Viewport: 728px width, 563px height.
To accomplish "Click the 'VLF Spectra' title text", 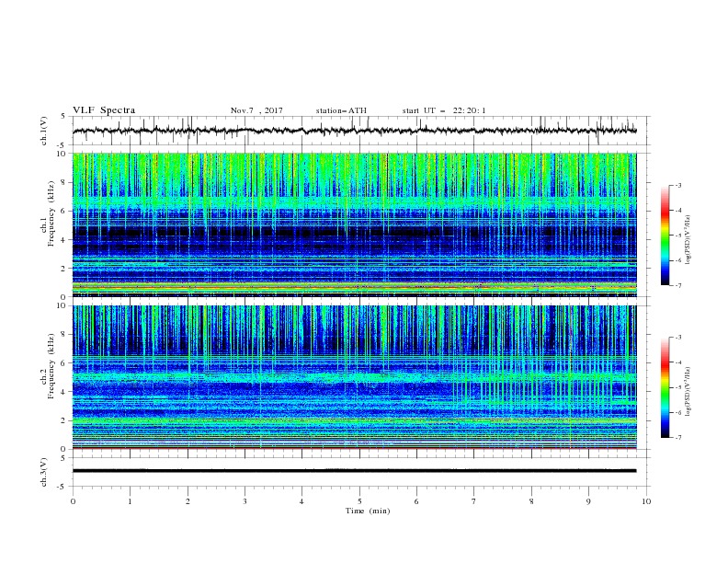I will 104,110.
